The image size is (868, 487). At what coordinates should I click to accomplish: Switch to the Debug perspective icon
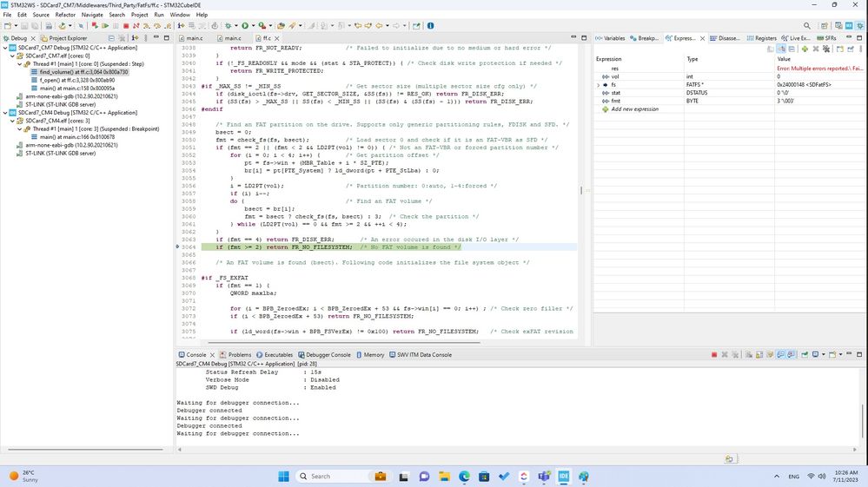coord(859,25)
